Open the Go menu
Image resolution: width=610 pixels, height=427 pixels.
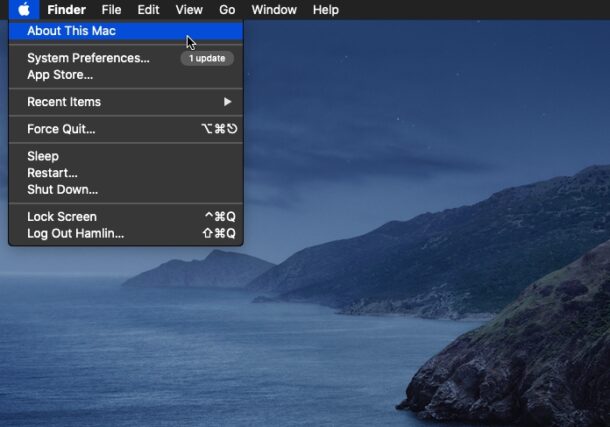tap(227, 10)
